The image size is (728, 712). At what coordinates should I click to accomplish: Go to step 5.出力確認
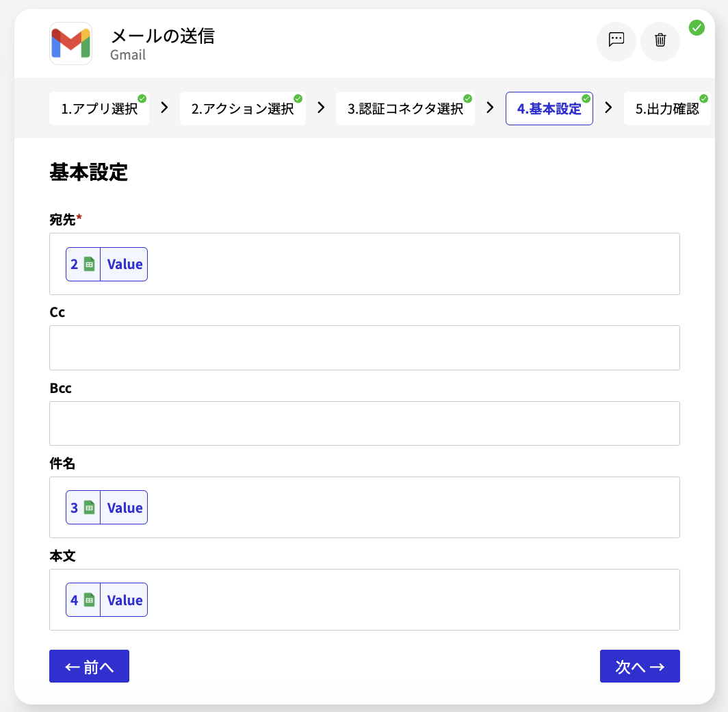click(x=667, y=109)
